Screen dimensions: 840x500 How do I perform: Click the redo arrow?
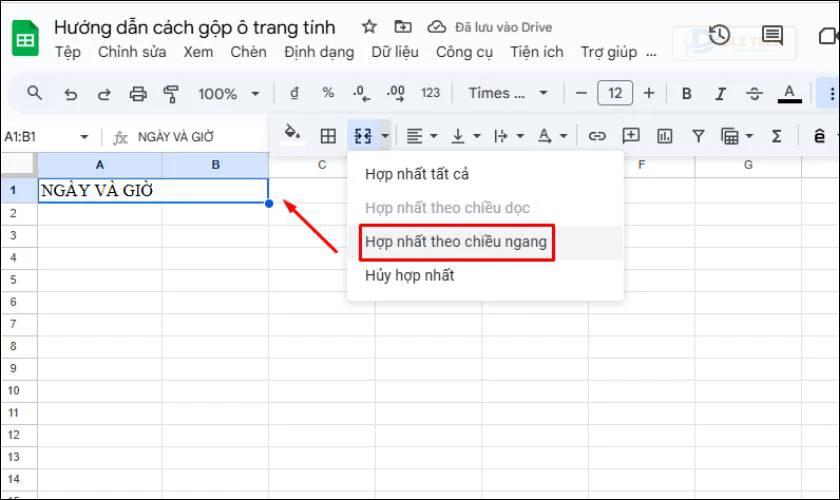point(104,94)
